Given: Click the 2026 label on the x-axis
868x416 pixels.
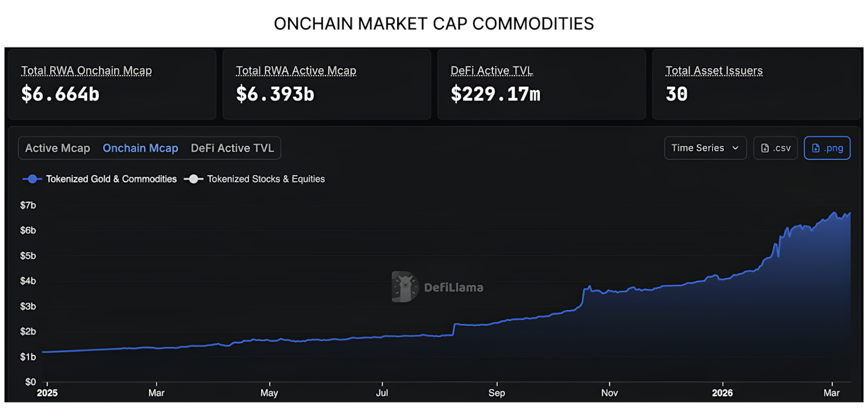Looking at the screenshot, I should point(723,392).
